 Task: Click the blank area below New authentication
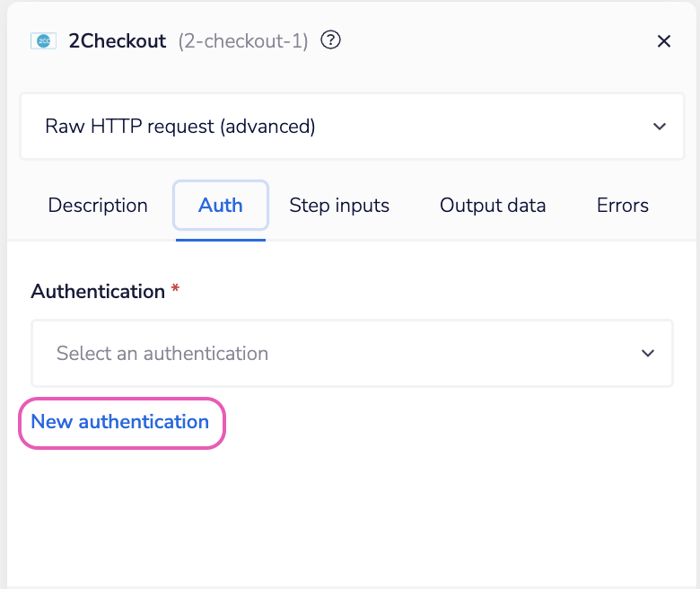pyautogui.click(x=352, y=512)
